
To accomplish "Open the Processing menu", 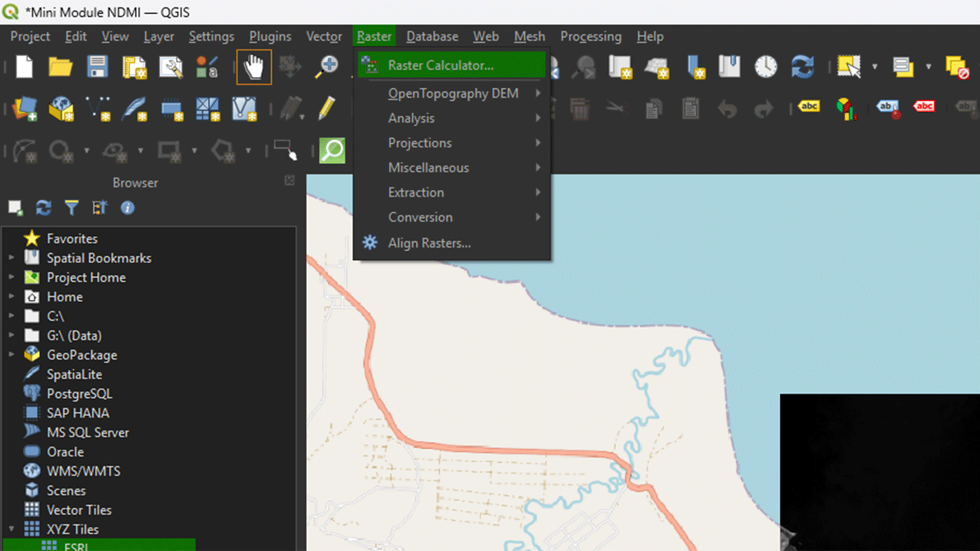I will point(590,36).
